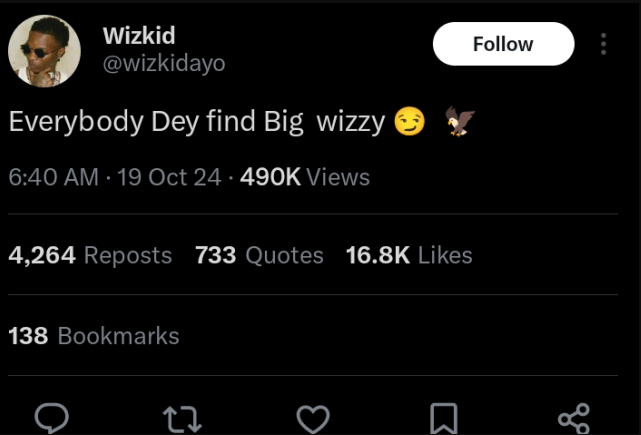Click the eagle emoji in the tweet

pyautogui.click(x=459, y=122)
